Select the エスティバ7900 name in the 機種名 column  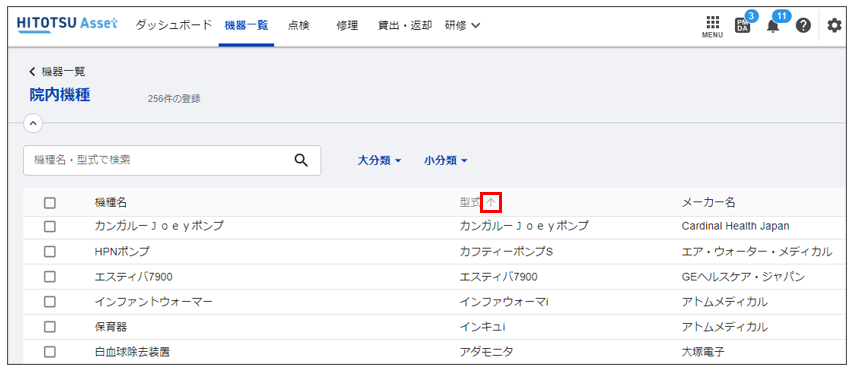coord(134,277)
